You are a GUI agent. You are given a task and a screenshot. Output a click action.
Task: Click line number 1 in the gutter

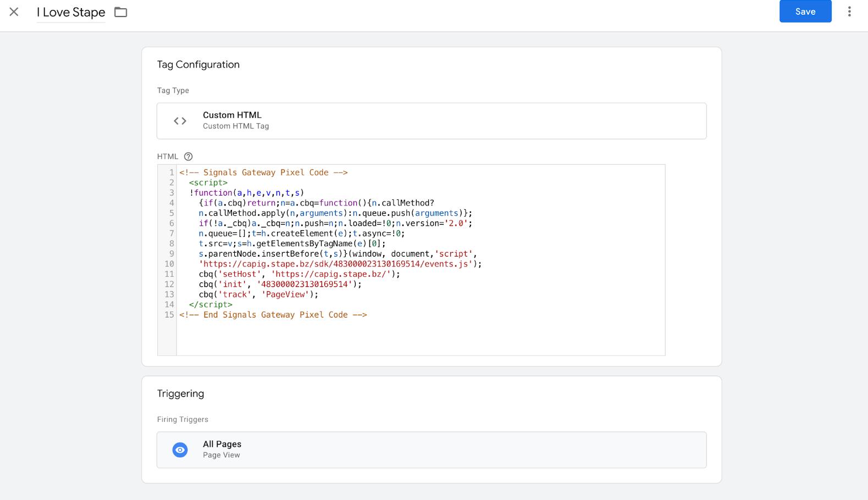tap(172, 173)
